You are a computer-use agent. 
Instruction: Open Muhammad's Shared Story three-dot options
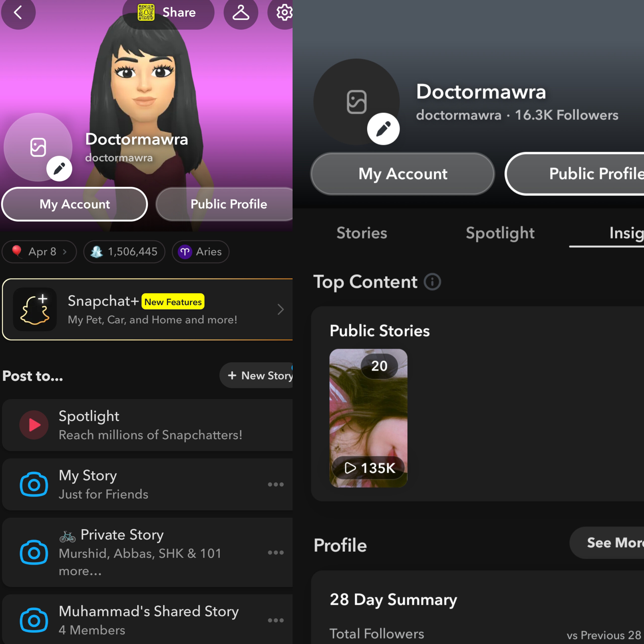tap(276, 620)
